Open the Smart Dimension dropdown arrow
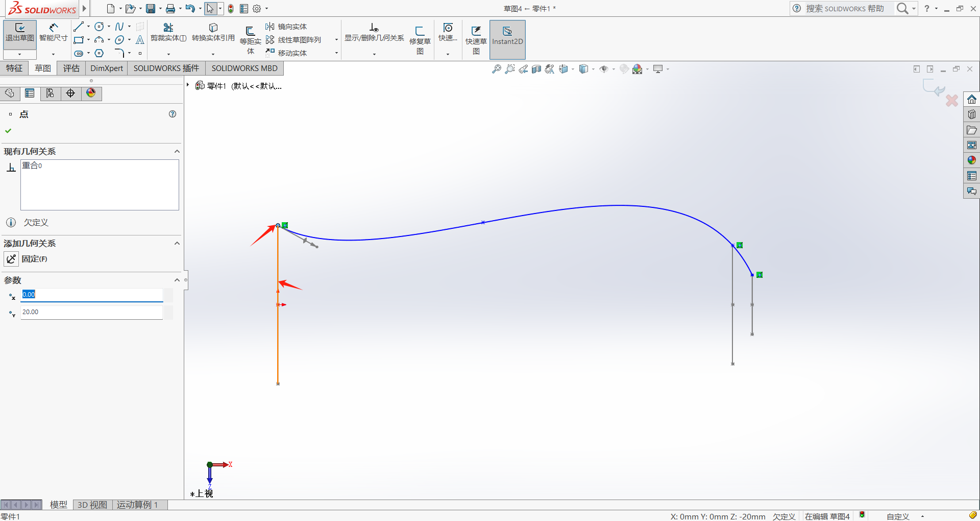 pyautogui.click(x=53, y=54)
